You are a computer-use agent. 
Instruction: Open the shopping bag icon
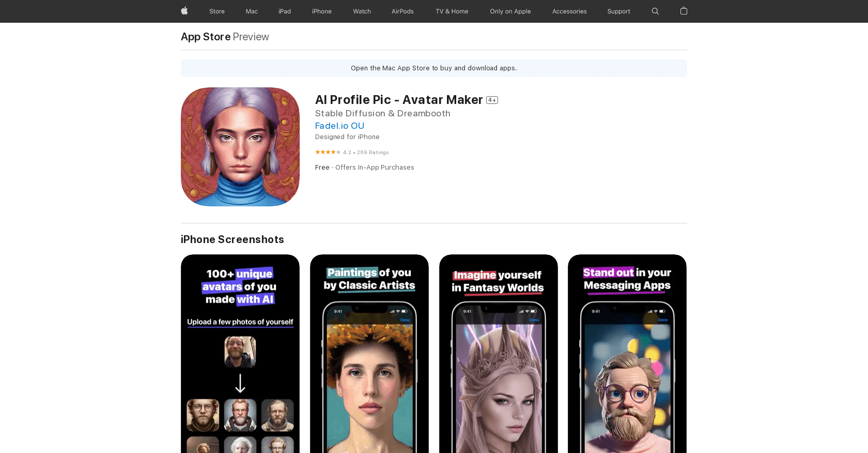tap(684, 11)
